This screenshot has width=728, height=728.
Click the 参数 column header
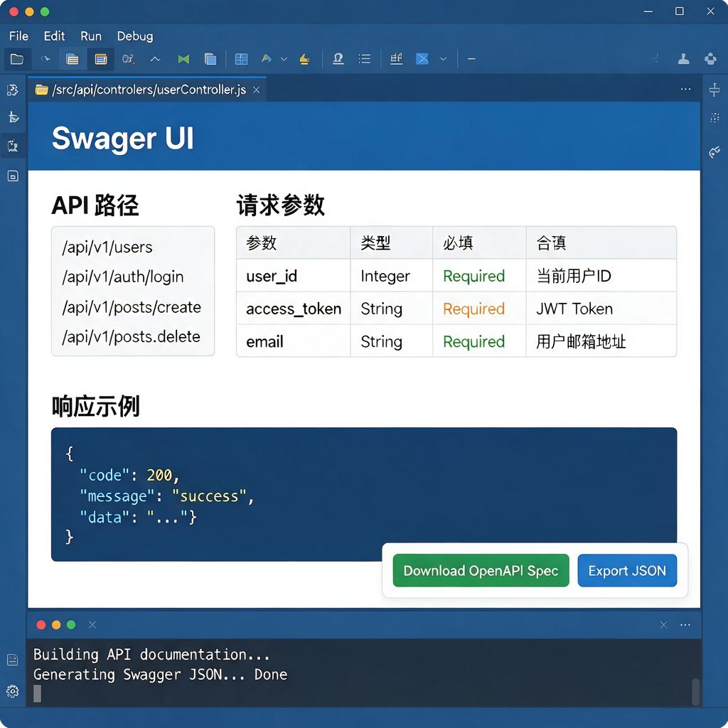tap(294, 243)
